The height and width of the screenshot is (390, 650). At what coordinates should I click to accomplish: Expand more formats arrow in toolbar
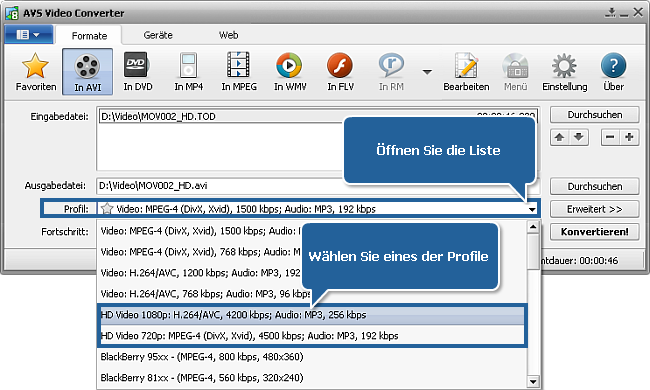[427, 72]
